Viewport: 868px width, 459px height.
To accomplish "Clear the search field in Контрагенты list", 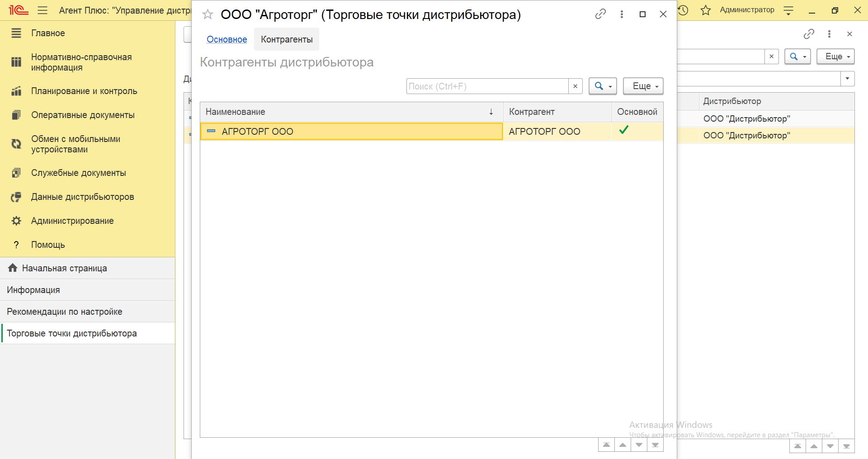I will pos(575,86).
